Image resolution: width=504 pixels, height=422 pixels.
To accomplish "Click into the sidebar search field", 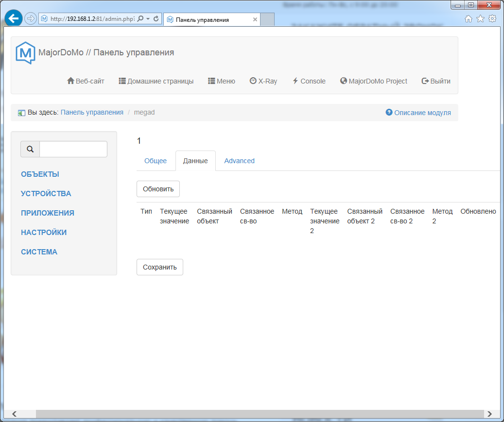I will point(73,149).
